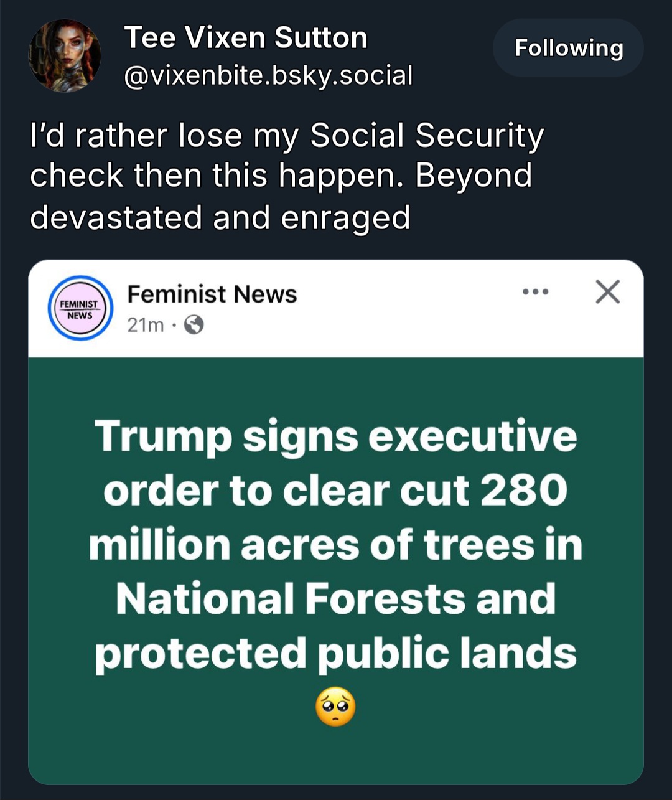
Task: Click the "million acres of trees in" line
Action: [x=335, y=545]
